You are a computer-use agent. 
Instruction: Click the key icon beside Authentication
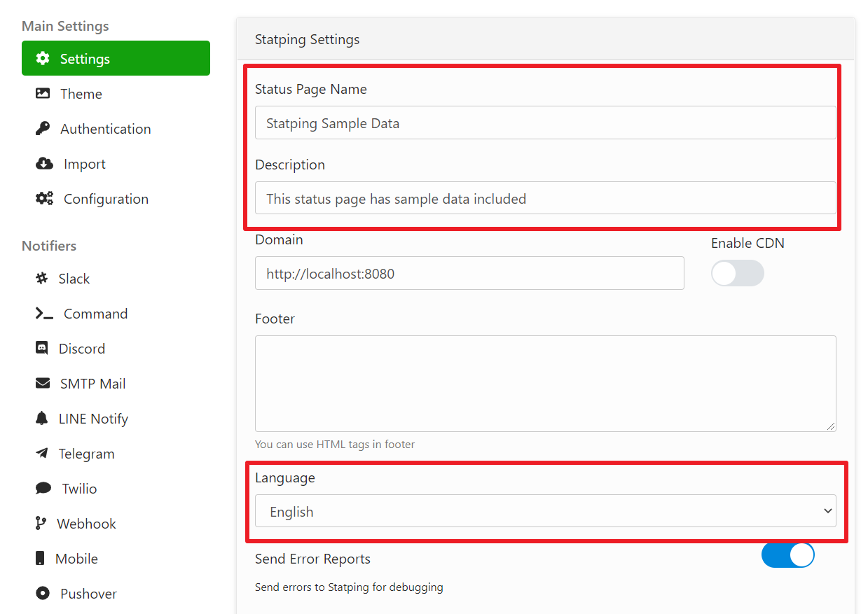point(43,128)
